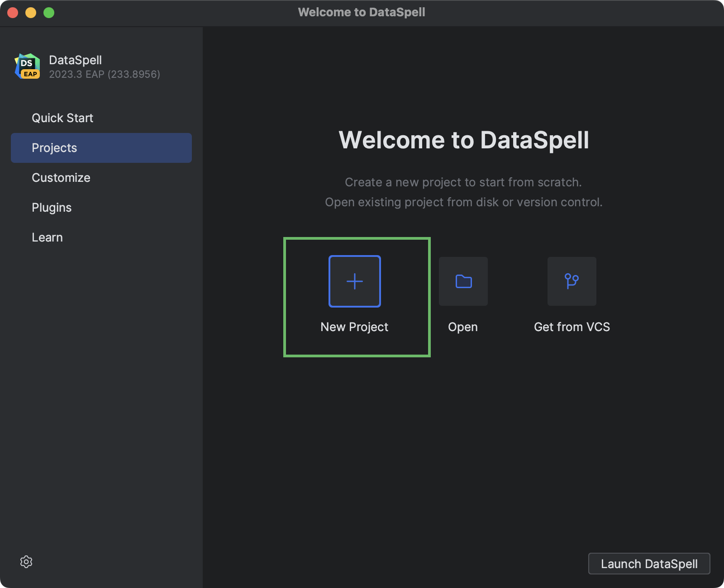
Task: Click the EAP badge on the logo
Action: point(31,74)
